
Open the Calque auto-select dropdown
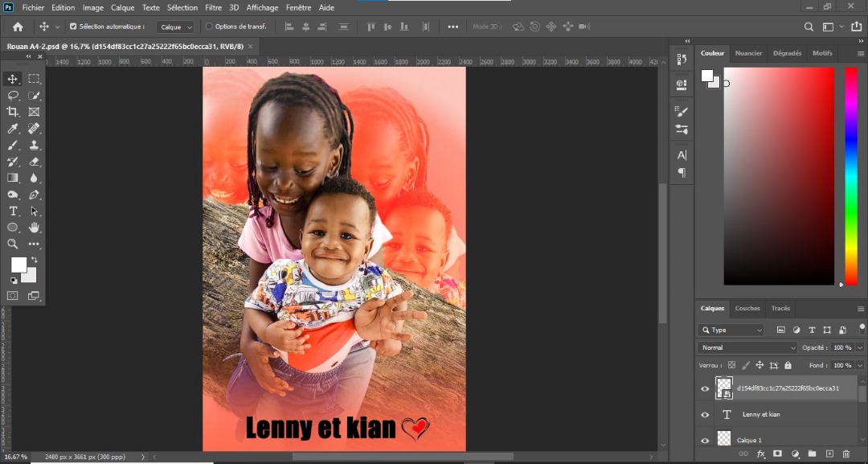click(x=175, y=27)
